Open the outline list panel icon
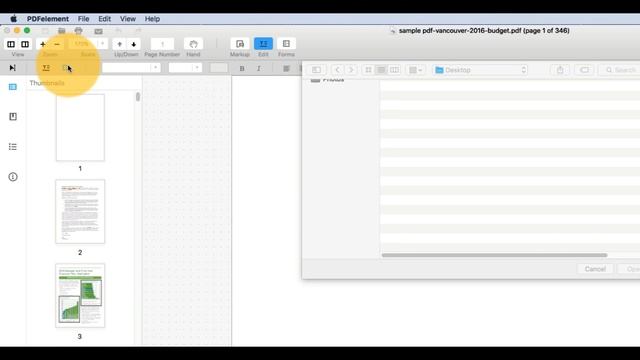Screen dimensions: 640x360 [x=13, y=147]
